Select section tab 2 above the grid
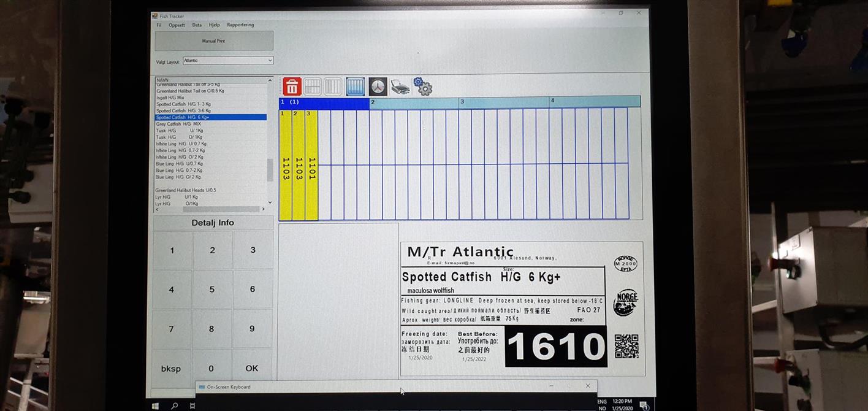This screenshot has width=868, height=411. click(414, 102)
